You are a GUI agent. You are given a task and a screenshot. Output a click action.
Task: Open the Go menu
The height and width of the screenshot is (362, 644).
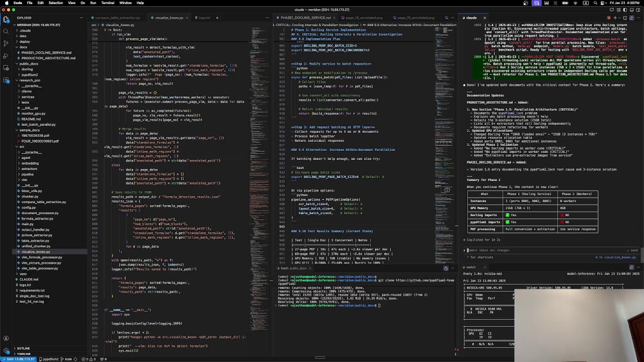[83, 3]
